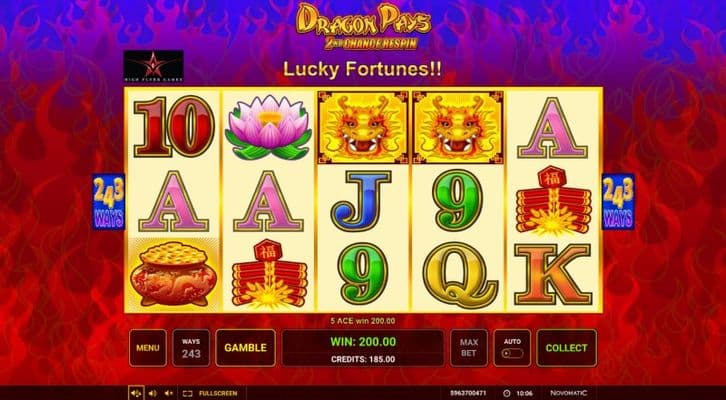
Task: Open the MENU button
Action: (x=148, y=348)
